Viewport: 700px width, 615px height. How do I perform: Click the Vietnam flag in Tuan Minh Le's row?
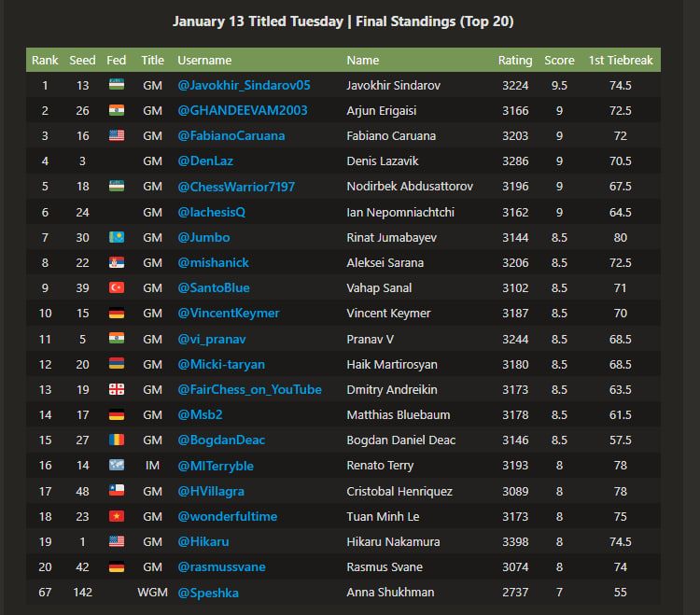coord(117,516)
